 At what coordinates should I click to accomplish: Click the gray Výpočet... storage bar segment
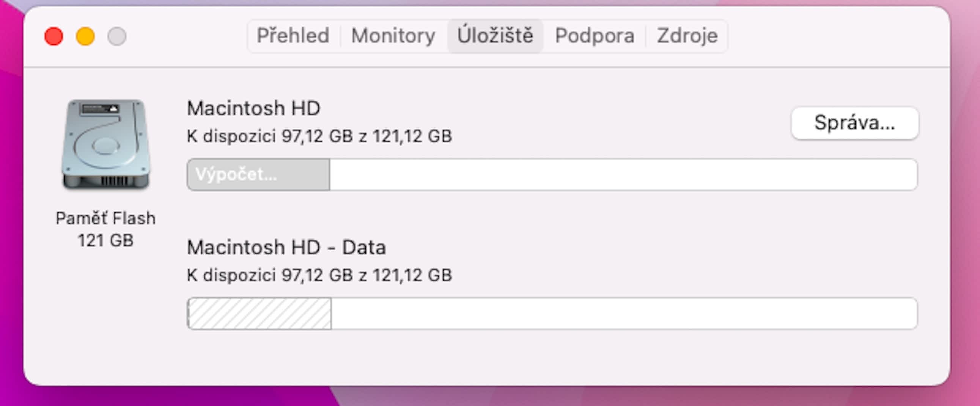click(x=259, y=174)
